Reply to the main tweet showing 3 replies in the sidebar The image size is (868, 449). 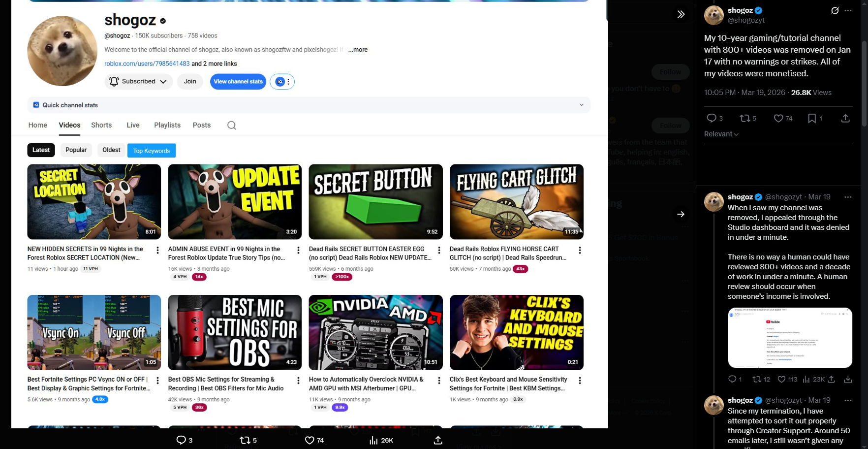click(712, 118)
